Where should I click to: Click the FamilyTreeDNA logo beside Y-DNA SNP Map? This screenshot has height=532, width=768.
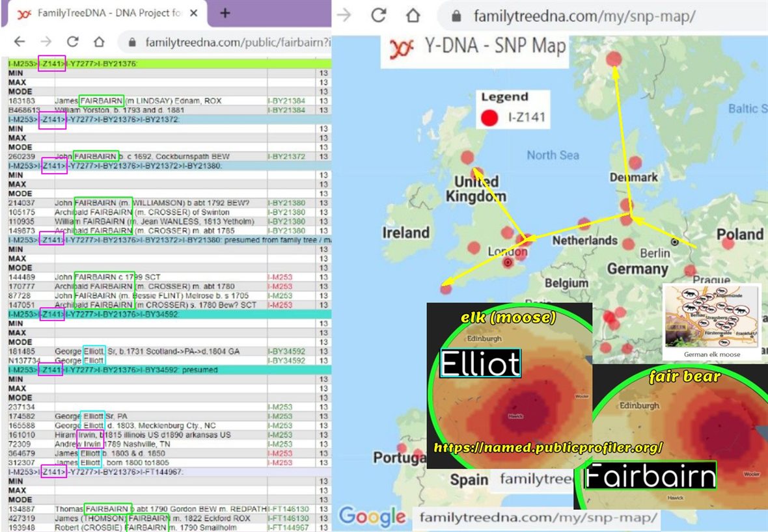[x=402, y=49]
